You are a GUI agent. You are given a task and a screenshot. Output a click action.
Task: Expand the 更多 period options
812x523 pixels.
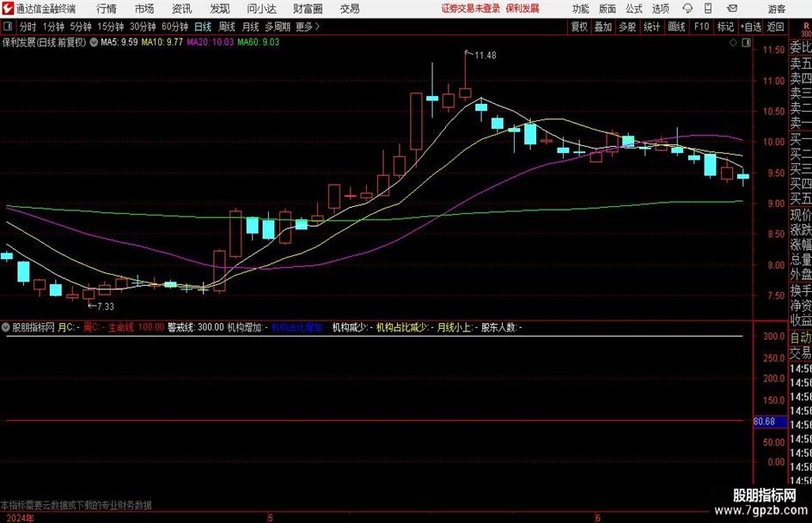click(308, 27)
